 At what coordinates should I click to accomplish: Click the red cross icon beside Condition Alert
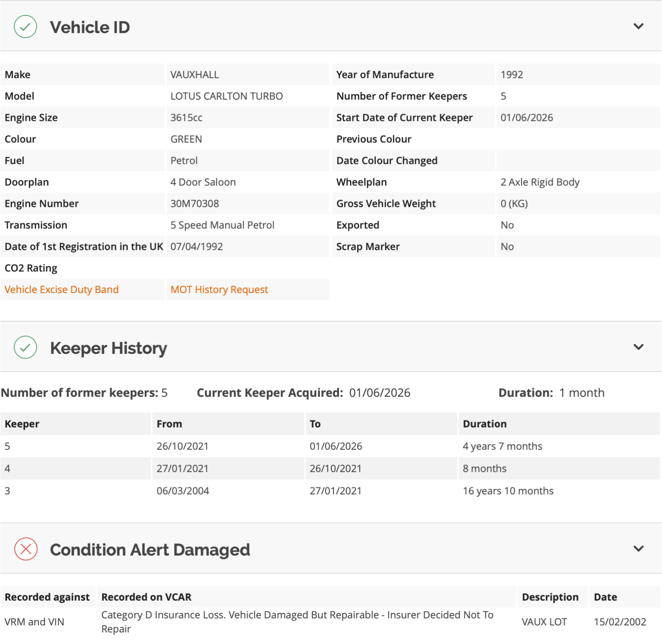26,549
